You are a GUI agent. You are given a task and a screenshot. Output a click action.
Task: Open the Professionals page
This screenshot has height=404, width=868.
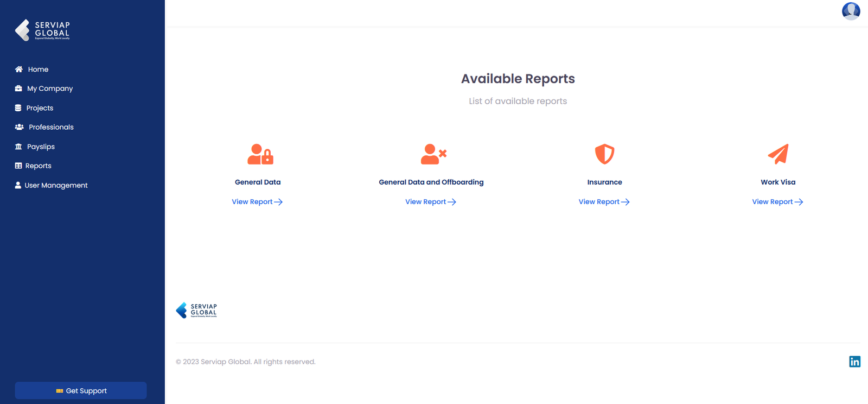click(50, 127)
